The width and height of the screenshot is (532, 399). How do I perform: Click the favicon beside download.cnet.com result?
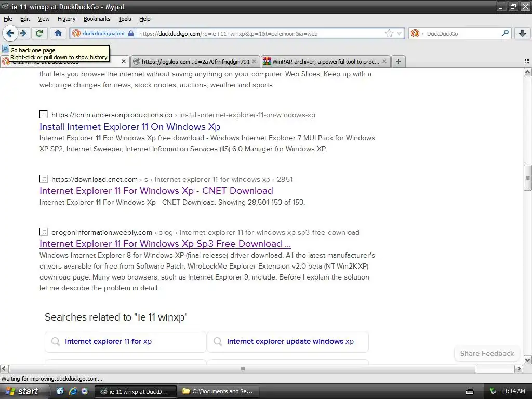pyautogui.click(x=44, y=179)
